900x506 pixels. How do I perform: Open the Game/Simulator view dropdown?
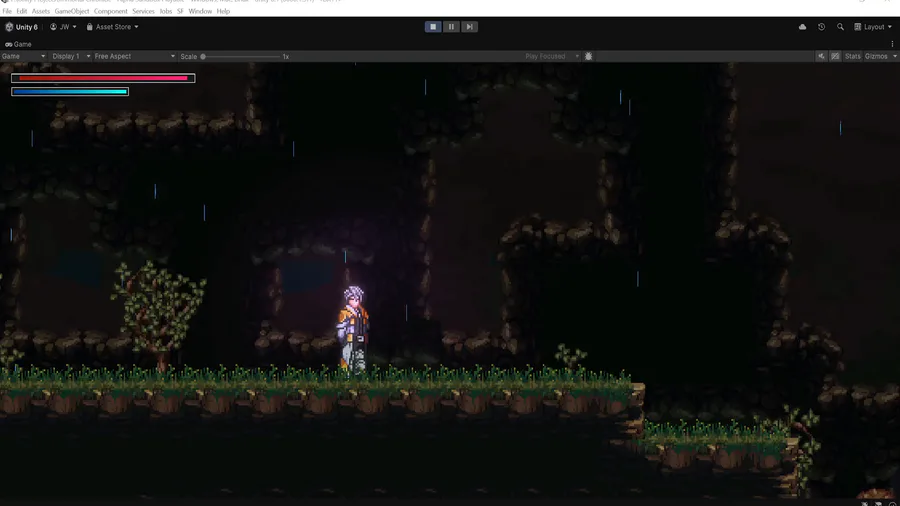click(24, 56)
